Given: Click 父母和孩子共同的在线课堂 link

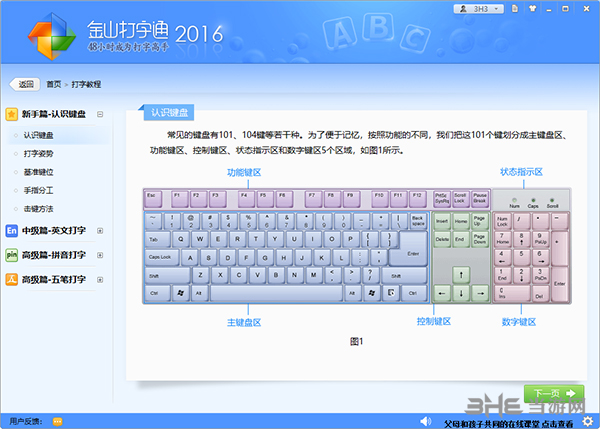Looking at the screenshot, I should [x=509, y=424].
